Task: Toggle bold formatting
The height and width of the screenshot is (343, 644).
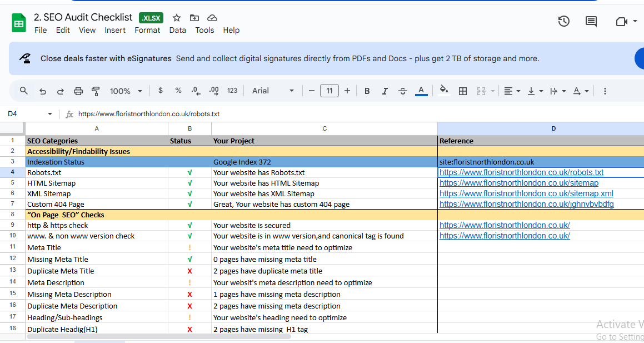Action: 367,91
